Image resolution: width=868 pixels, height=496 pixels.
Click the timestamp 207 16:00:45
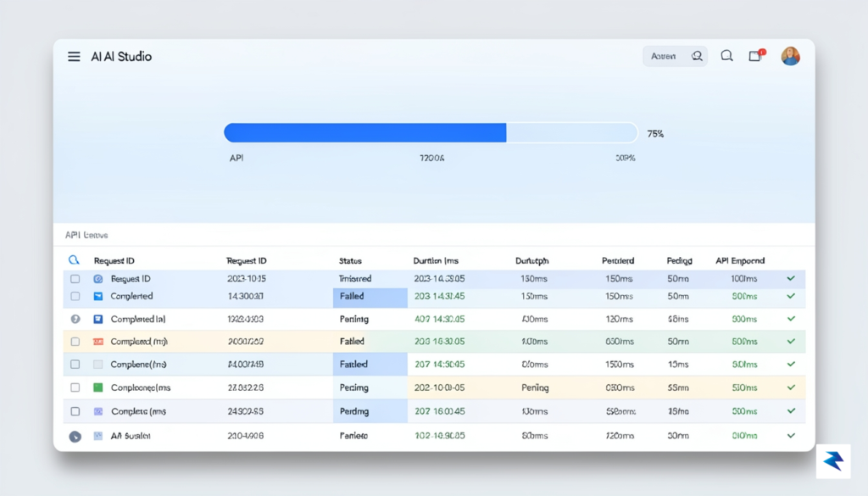(440, 411)
